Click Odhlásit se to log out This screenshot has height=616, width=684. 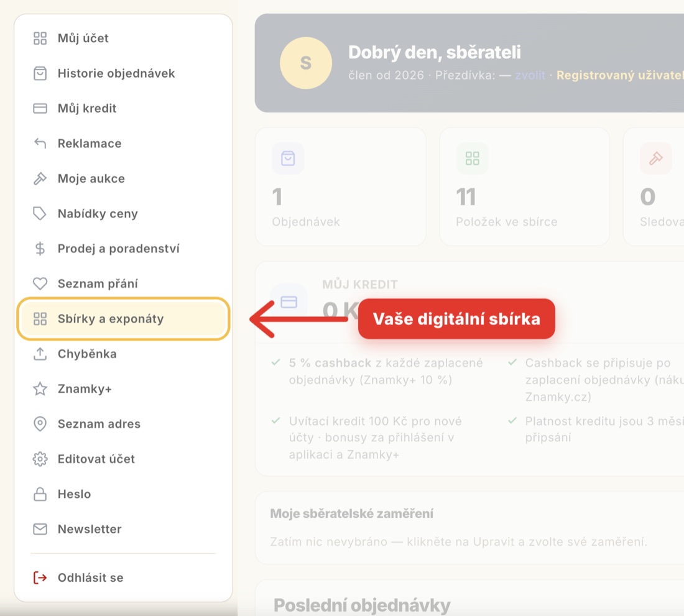point(123,577)
